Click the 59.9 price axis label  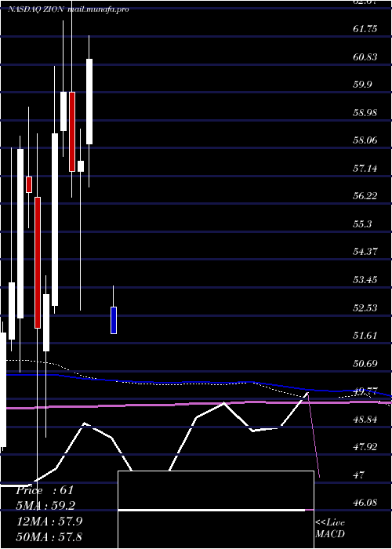coord(362,85)
